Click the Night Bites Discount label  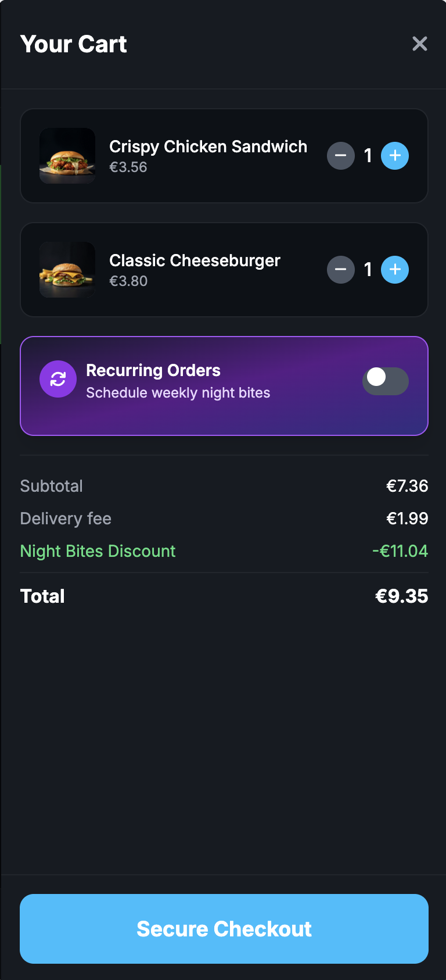point(98,551)
